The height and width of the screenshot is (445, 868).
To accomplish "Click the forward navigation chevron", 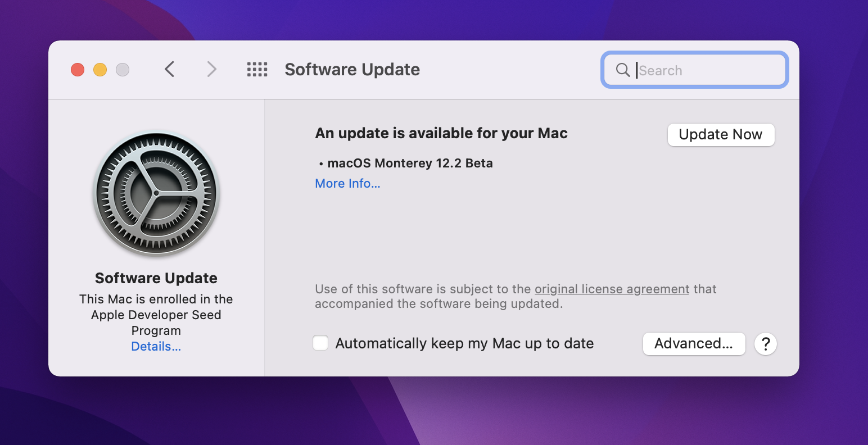I will pos(211,69).
